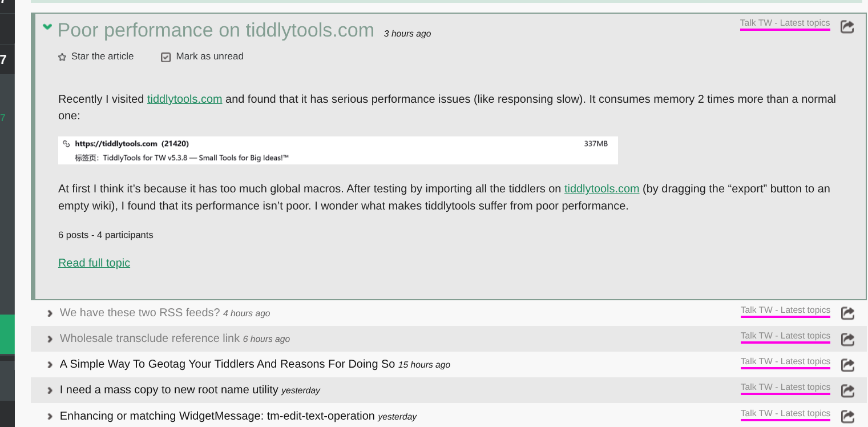The height and width of the screenshot is (427, 868).
Task: Click share icon for WidgetMessage article
Action: tap(848, 416)
